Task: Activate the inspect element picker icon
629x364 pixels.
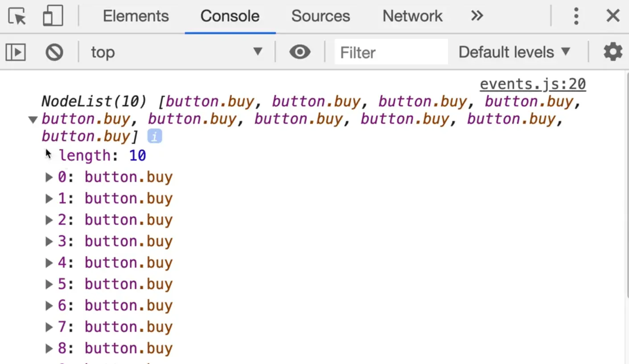Action: [17, 17]
